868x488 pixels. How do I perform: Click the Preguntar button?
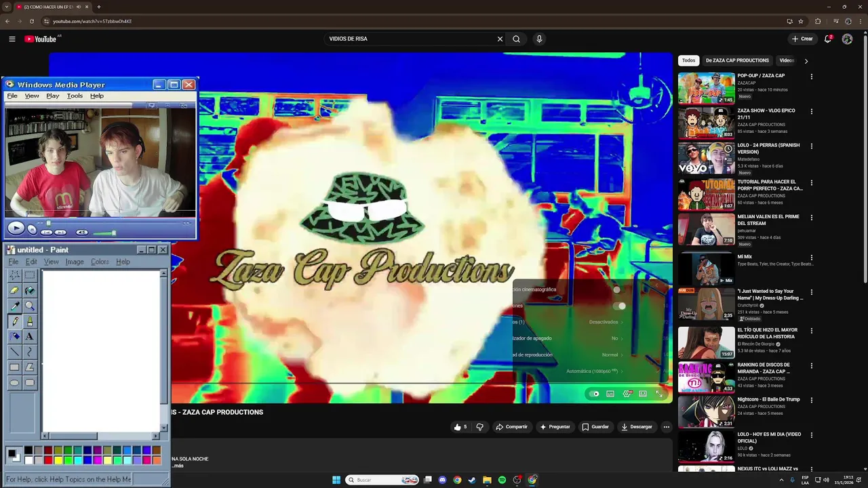point(555,427)
